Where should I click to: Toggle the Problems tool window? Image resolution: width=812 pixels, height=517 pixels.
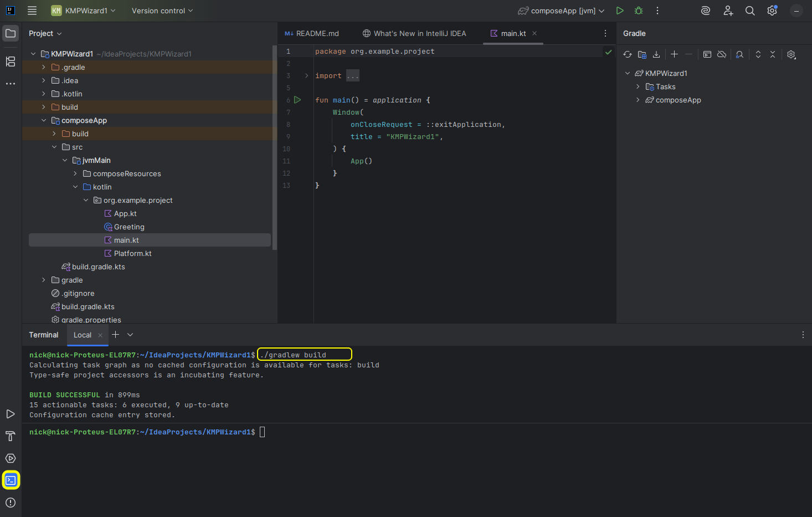tap(11, 503)
